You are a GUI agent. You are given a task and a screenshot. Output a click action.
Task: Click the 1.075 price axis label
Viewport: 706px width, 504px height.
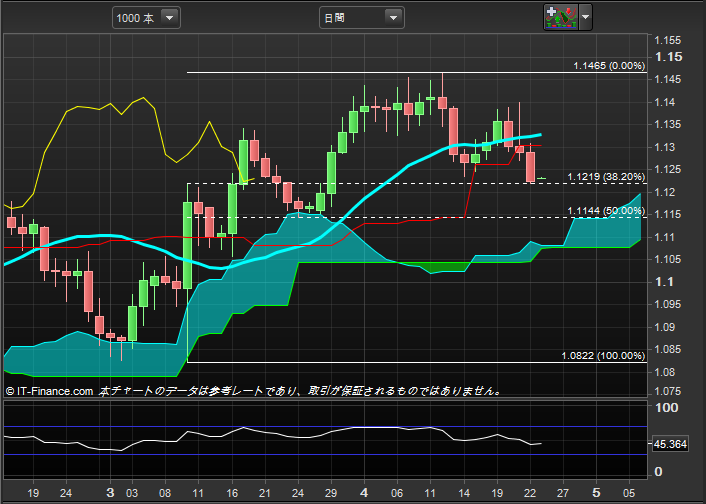tap(668, 391)
